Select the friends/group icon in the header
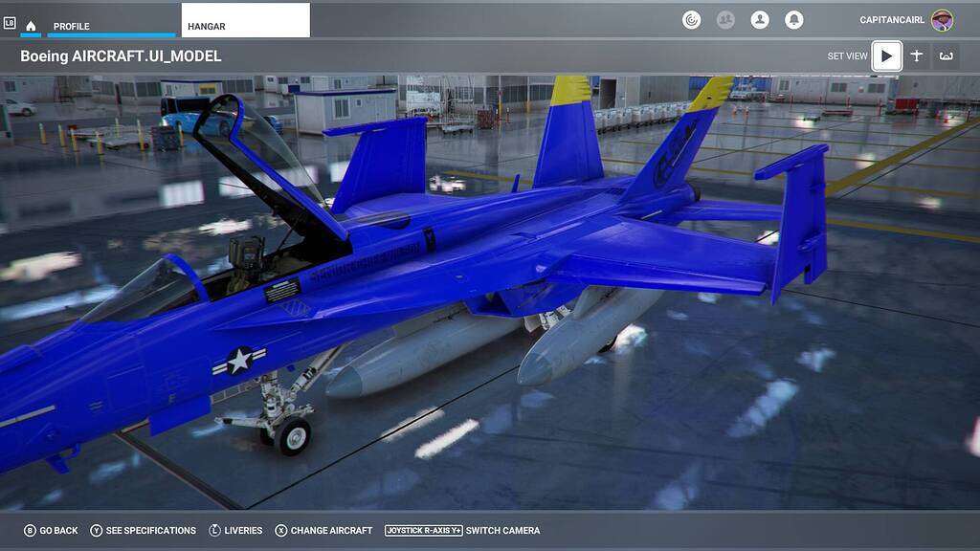980x551 pixels. pyautogui.click(x=726, y=19)
